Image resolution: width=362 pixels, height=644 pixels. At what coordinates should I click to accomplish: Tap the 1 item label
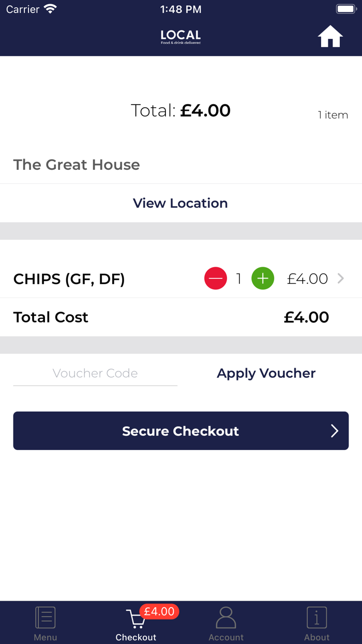coord(333,115)
